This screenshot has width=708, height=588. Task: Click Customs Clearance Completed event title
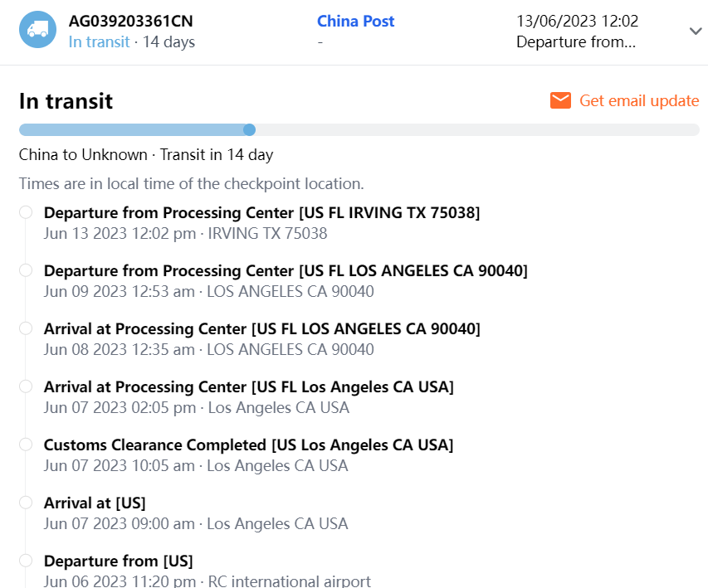[x=248, y=445]
